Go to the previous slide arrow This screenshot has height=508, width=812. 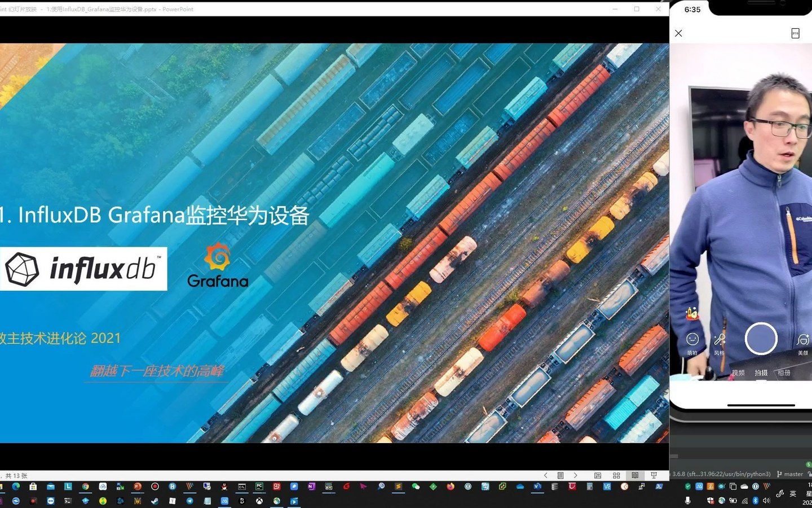click(545, 475)
